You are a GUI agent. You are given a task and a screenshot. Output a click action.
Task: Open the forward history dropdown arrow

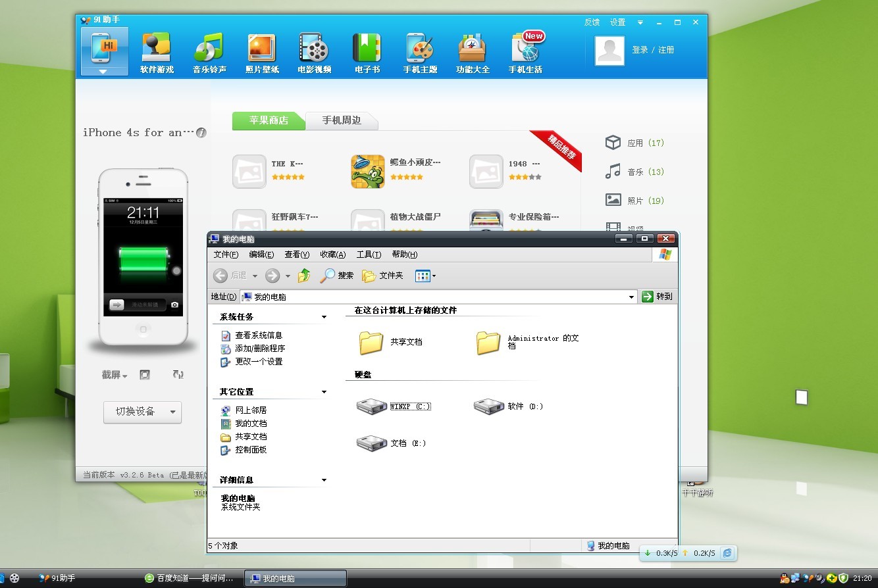(288, 276)
